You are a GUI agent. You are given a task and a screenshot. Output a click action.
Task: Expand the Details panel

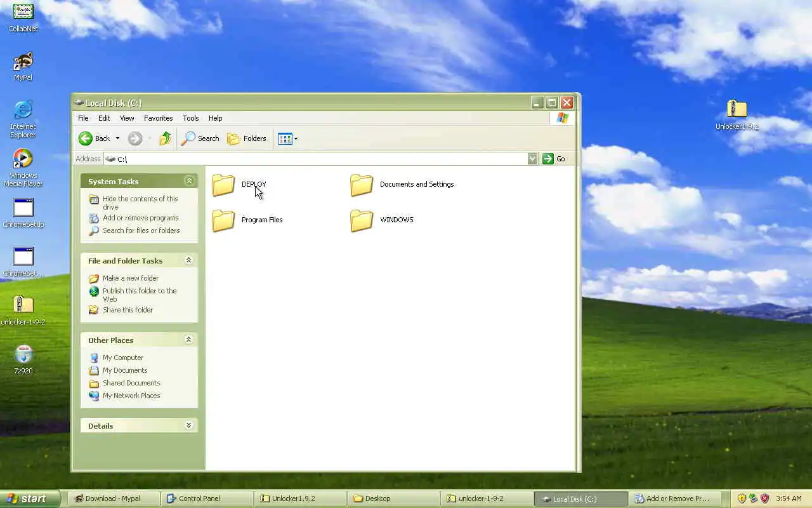coord(188,425)
